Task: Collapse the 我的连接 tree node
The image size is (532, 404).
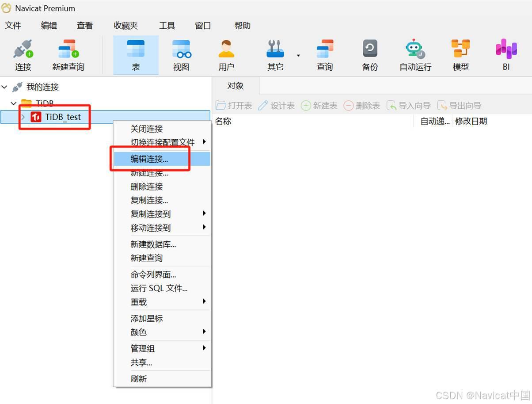Action: click(5, 87)
